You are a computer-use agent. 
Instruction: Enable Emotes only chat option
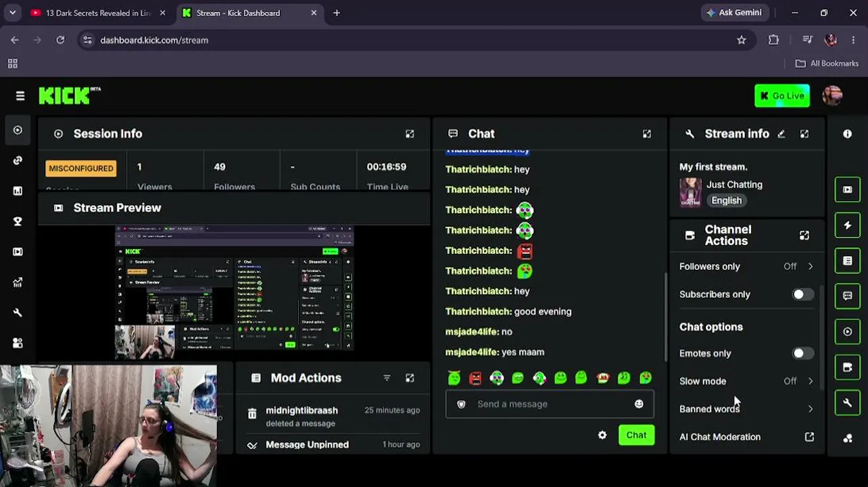tap(802, 353)
